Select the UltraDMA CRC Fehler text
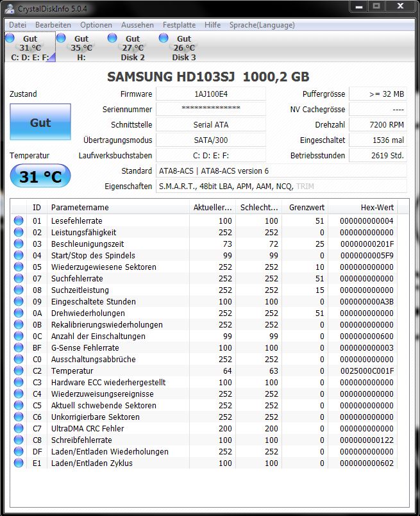This screenshot has width=420, height=516. pos(88,428)
